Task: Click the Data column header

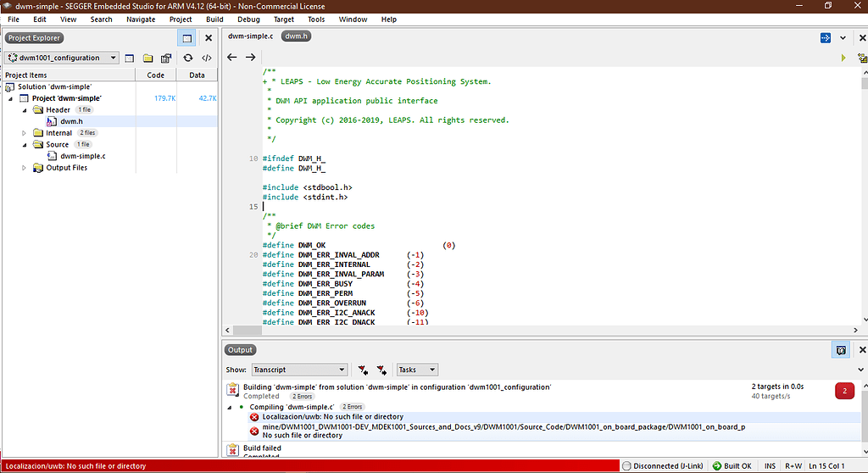Action: 197,75
